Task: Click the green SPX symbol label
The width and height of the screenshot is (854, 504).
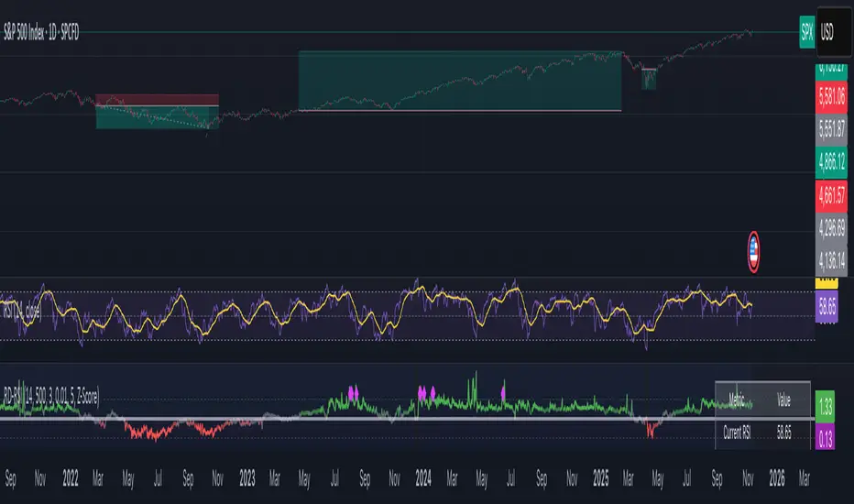Action: pyautogui.click(x=806, y=32)
